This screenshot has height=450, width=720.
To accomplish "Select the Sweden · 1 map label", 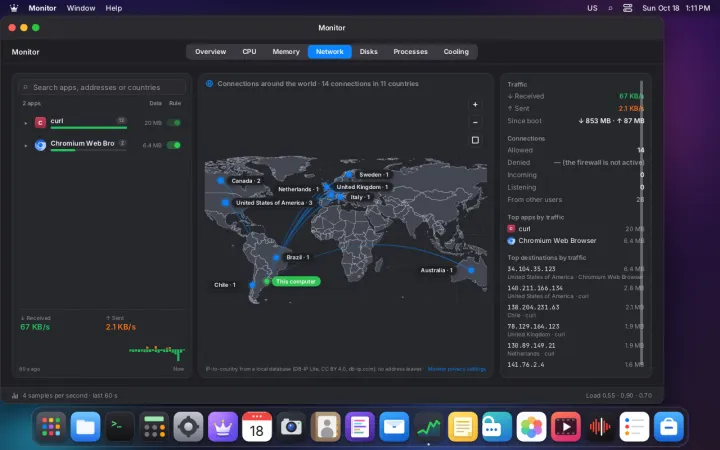I will (x=374, y=174).
